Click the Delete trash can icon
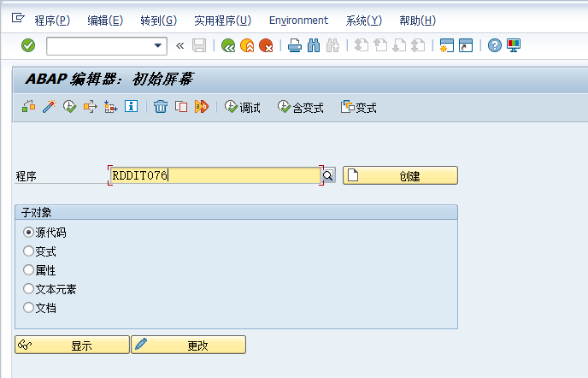588x378 pixels. [x=161, y=107]
